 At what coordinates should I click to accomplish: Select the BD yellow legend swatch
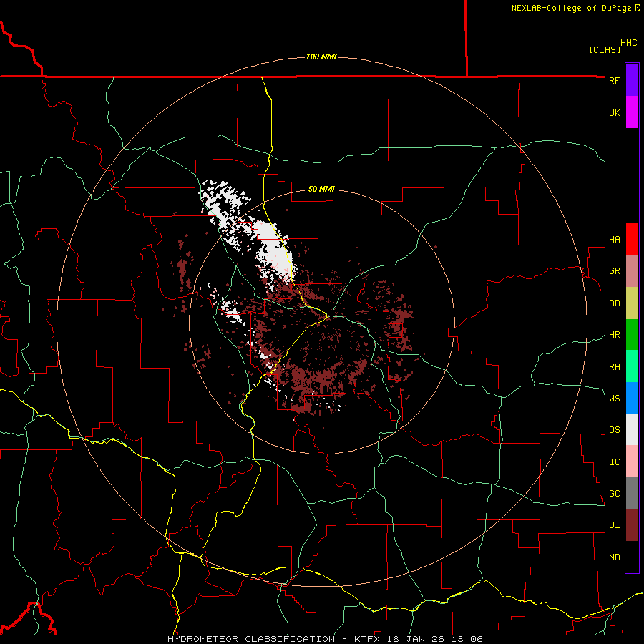coord(632,303)
